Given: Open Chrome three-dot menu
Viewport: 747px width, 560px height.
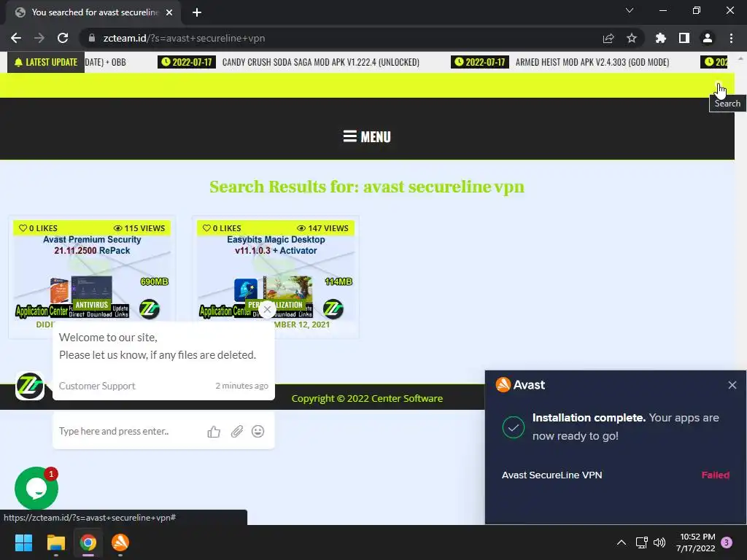Looking at the screenshot, I should pyautogui.click(x=731, y=38).
